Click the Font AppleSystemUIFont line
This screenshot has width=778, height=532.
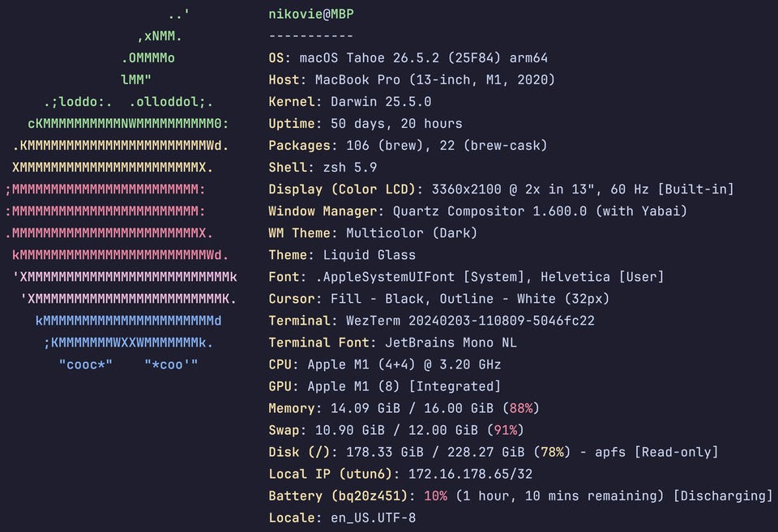(466, 277)
